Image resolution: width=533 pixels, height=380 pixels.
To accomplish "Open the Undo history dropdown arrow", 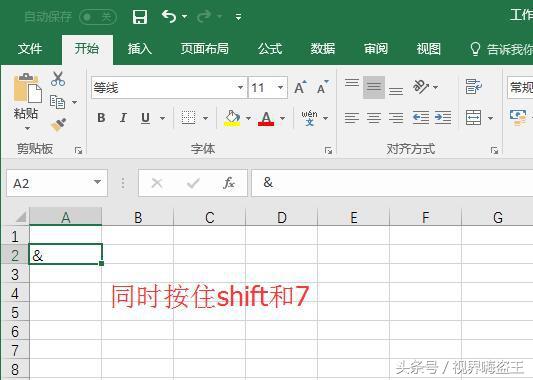I will [x=185, y=16].
